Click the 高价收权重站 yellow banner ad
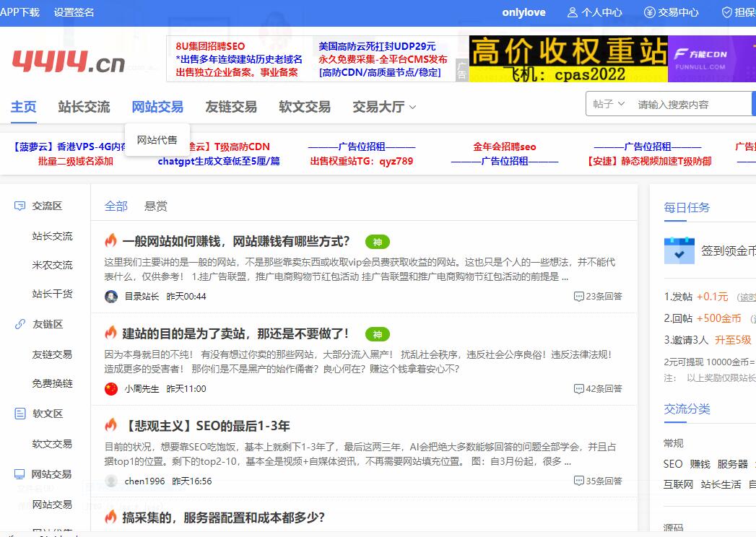The height and width of the screenshot is (537, 756). point(568,58)
